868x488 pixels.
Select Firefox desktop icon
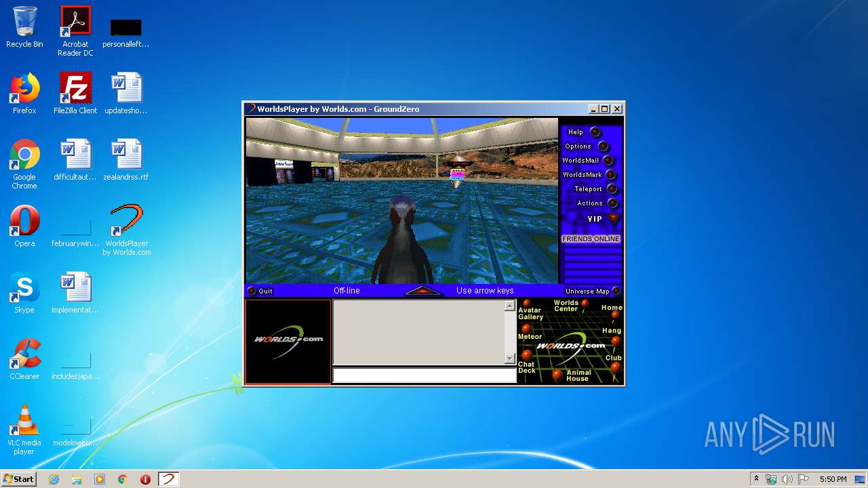point(24,94)
